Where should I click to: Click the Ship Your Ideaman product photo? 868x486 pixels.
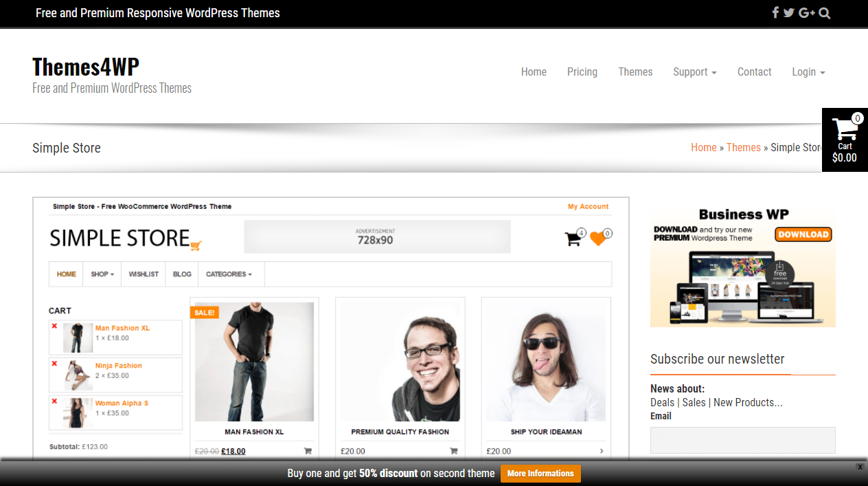click(x=546, y=362)
